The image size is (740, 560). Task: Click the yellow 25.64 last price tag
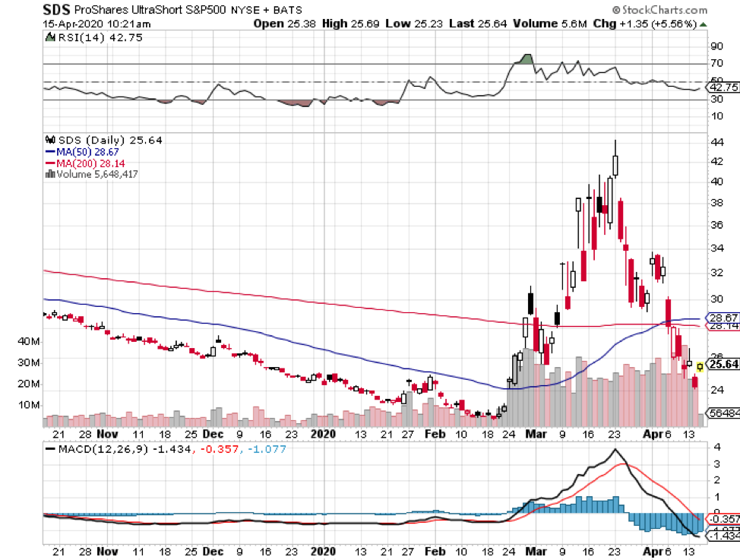coord(723,364)
